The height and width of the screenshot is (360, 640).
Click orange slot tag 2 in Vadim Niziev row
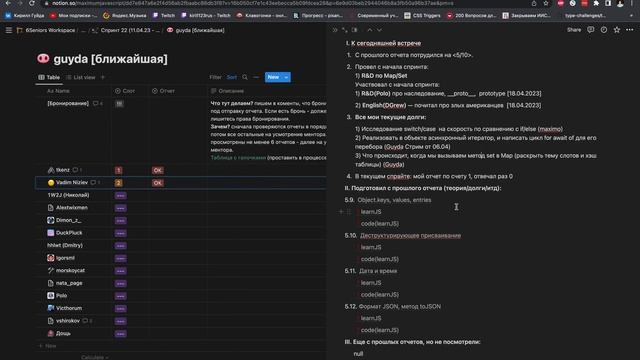pyautogui.click(x=118, y=183)
